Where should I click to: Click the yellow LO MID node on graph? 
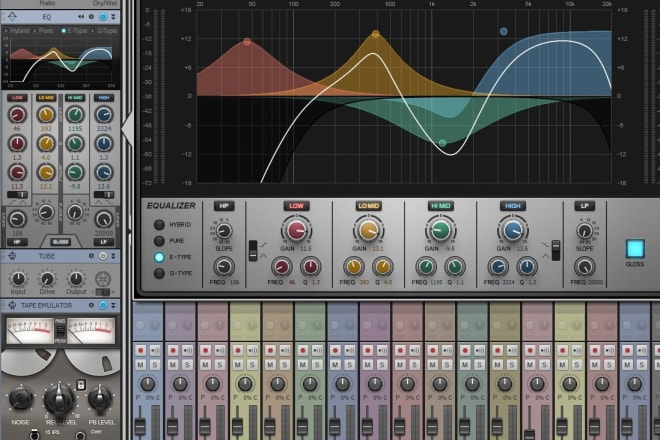[x=375, y=34]
